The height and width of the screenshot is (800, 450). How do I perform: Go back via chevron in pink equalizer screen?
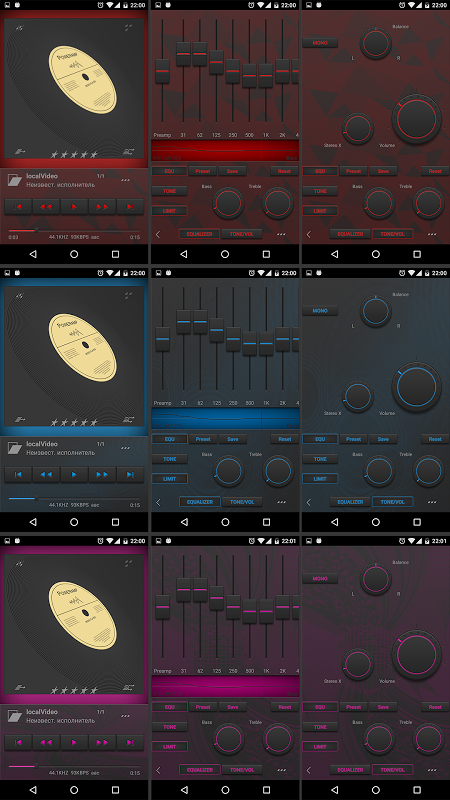(158, 770)
